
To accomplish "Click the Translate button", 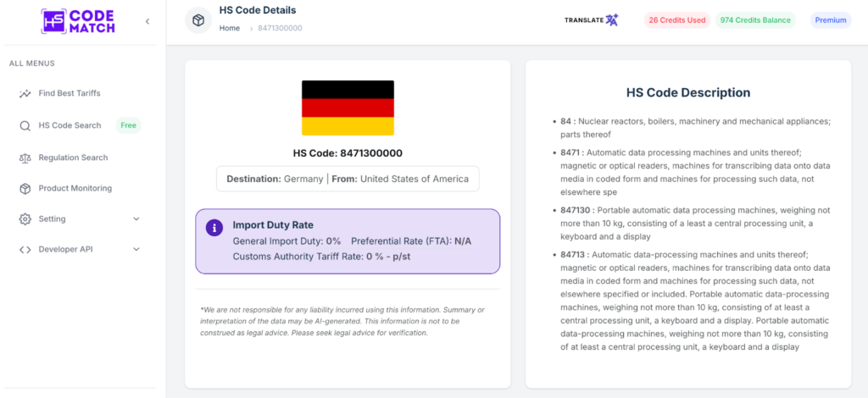I will pos(592,20).
